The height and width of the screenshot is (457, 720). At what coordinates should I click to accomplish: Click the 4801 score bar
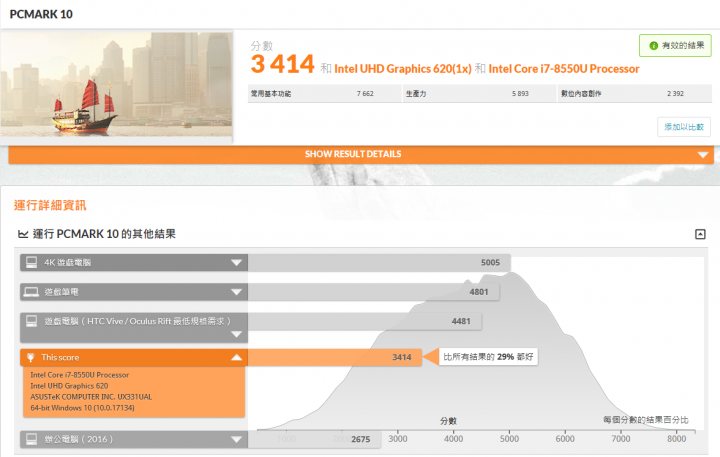coord(374,292)
